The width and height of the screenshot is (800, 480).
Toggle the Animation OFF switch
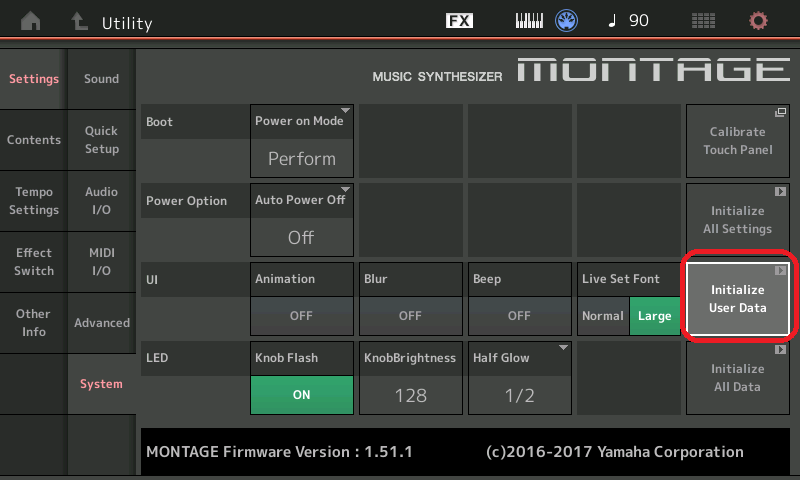pos(301,315)
